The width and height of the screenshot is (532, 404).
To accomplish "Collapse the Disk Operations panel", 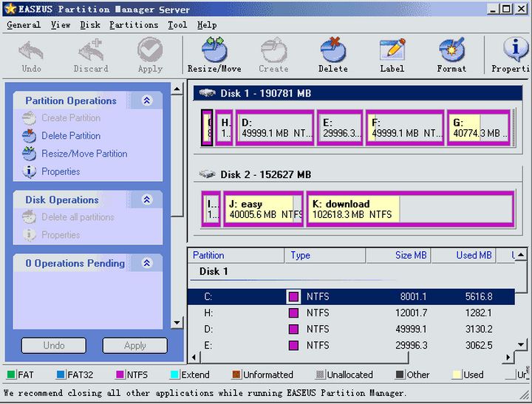I will tap(146, 200).
